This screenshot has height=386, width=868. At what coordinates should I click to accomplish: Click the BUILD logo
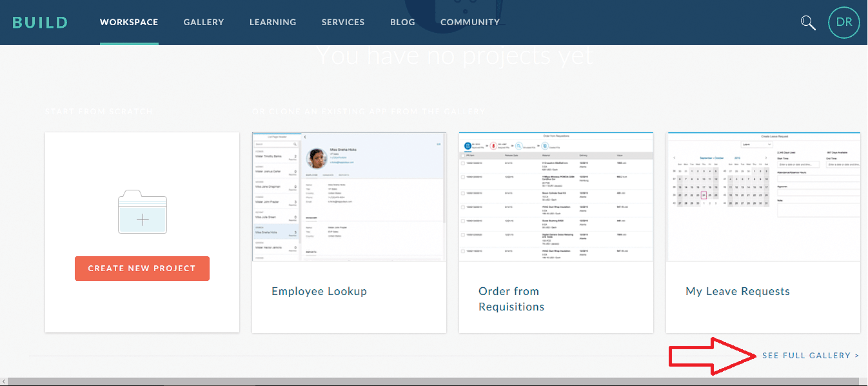[40, 22]
